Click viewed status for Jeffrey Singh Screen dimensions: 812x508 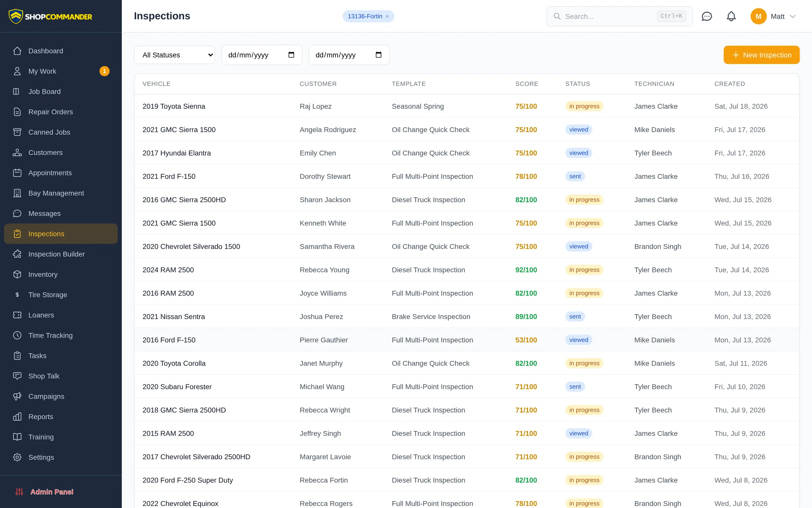[579, 433]
